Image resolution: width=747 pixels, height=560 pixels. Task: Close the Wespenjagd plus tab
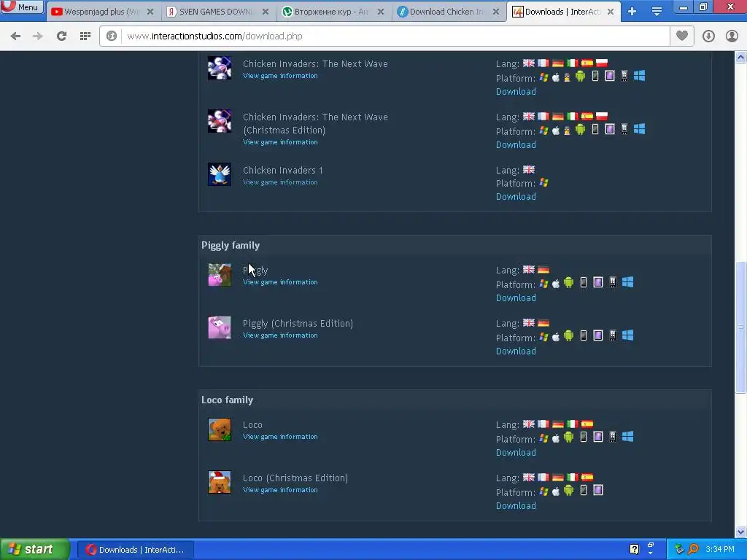click(x=150, y=12)
